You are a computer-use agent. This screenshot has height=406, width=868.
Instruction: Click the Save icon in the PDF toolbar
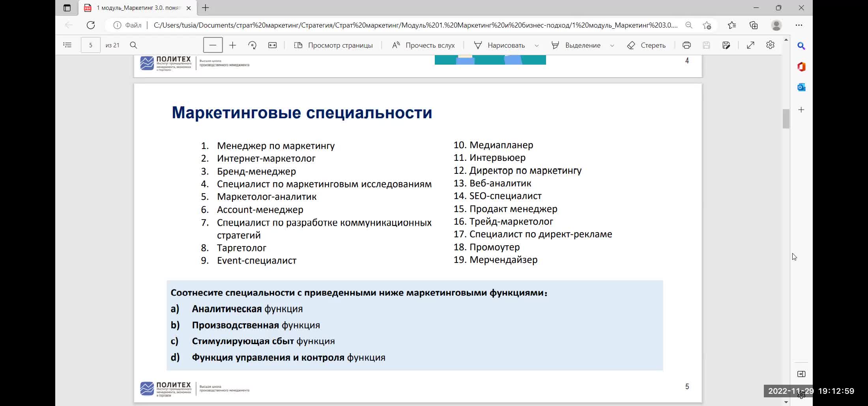coord(706,45)
